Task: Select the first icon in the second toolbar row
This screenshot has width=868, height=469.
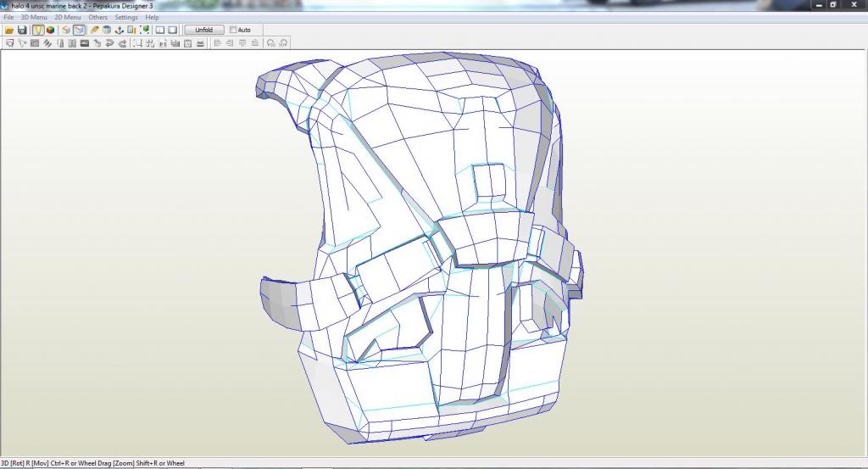Action: 9,43
